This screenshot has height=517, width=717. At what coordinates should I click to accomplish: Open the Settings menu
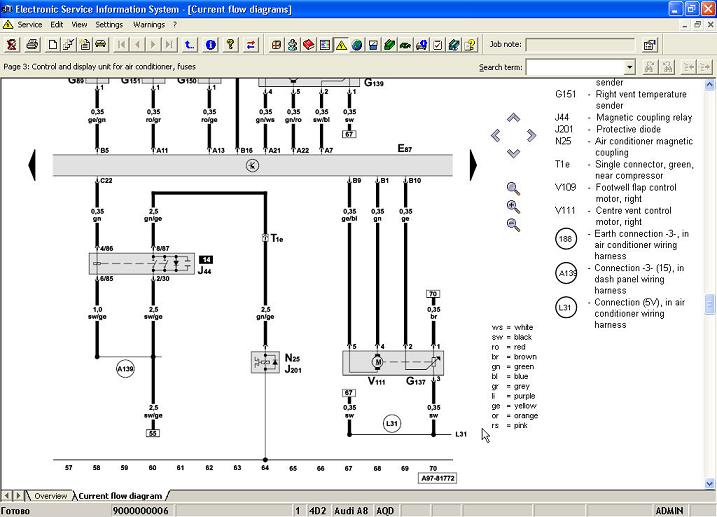pyautogui.click(x=109, y=23)
